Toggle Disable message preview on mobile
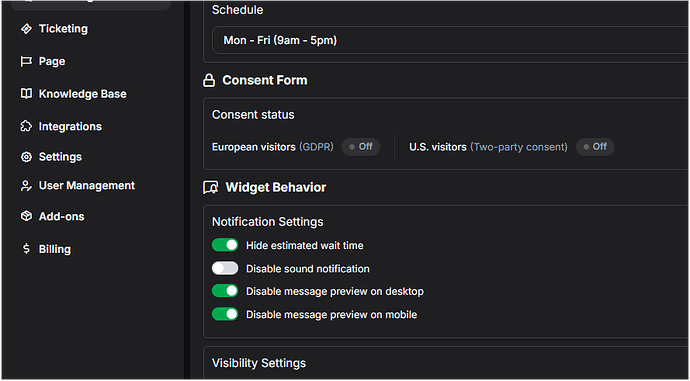This screenshot has width=690, height=381. click(x=225, y=314)
